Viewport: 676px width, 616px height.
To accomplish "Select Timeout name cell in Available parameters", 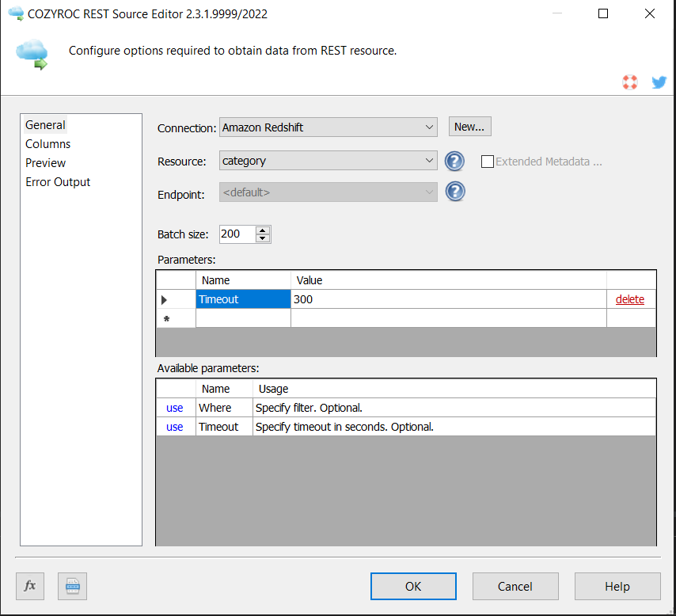I will pyautogui.click(x=224, y=427).
